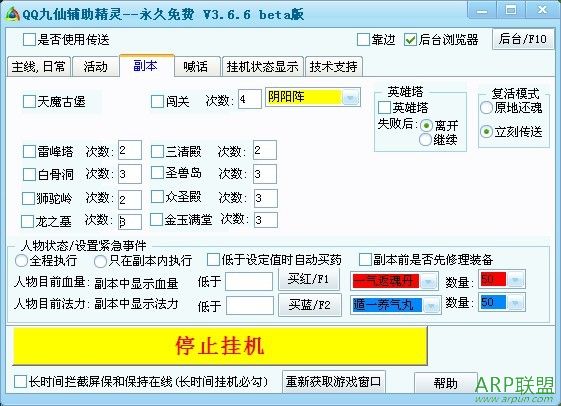Select the 副本 tab
The height and width of the screenshot is (406, 561).
(146, 65)
